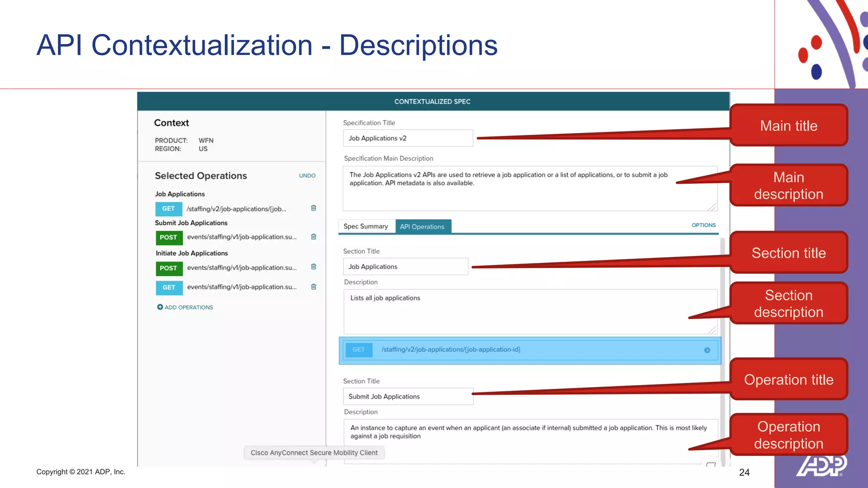Delete the GET /staffing/v2/job-applications operation
The image size is (868, 488).
pos(314,208)
